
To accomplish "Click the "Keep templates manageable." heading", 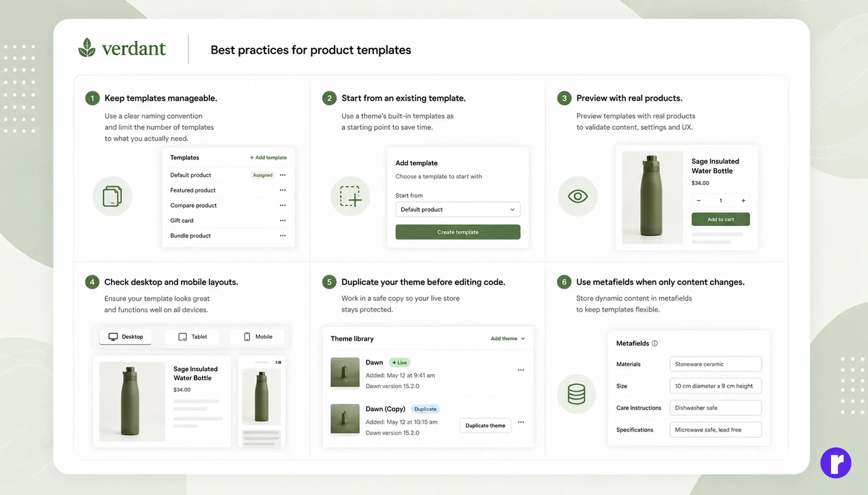I will [x=161, y=98].
